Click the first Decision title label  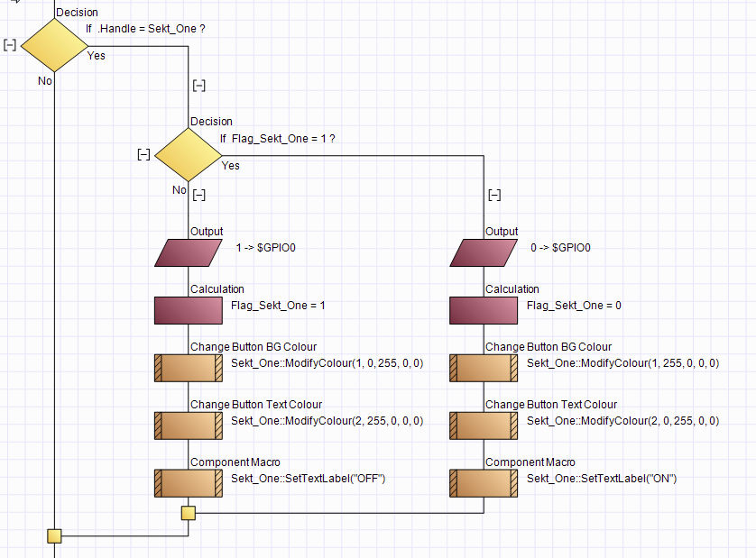tap(78, 13)
